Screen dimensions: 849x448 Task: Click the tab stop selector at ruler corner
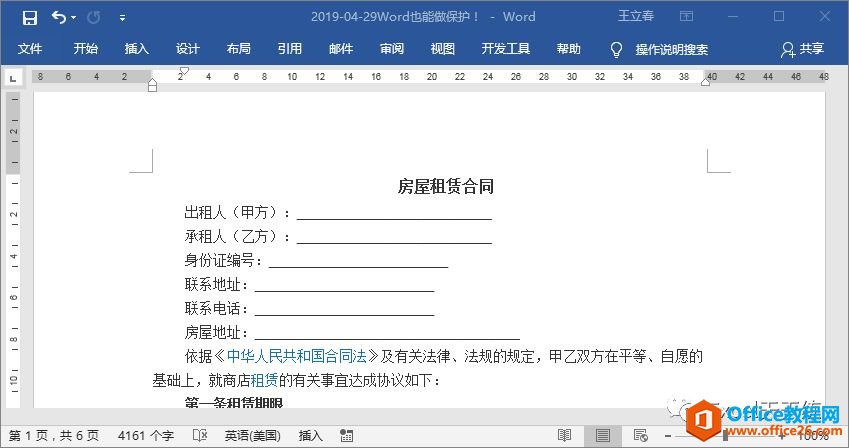pos(14,79)
